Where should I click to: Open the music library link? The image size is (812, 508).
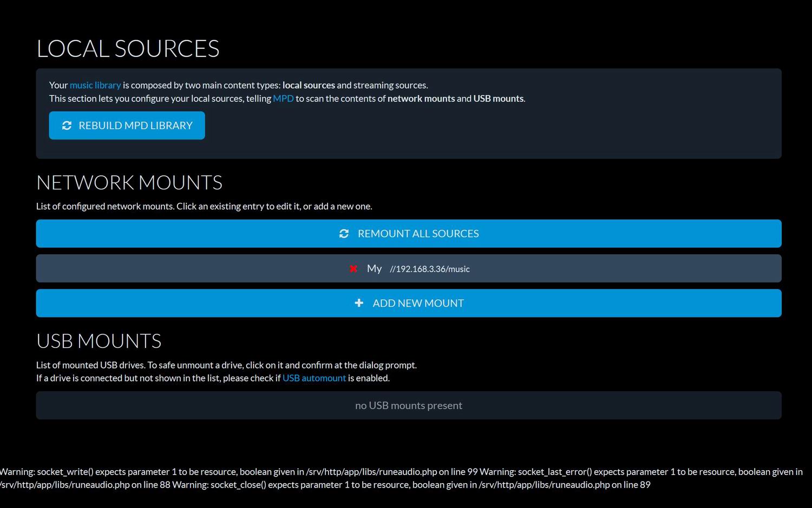95,85
